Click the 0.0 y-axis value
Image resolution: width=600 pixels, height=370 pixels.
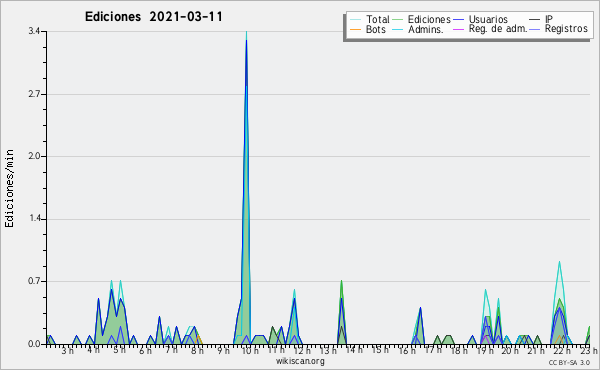pos(34,344)
